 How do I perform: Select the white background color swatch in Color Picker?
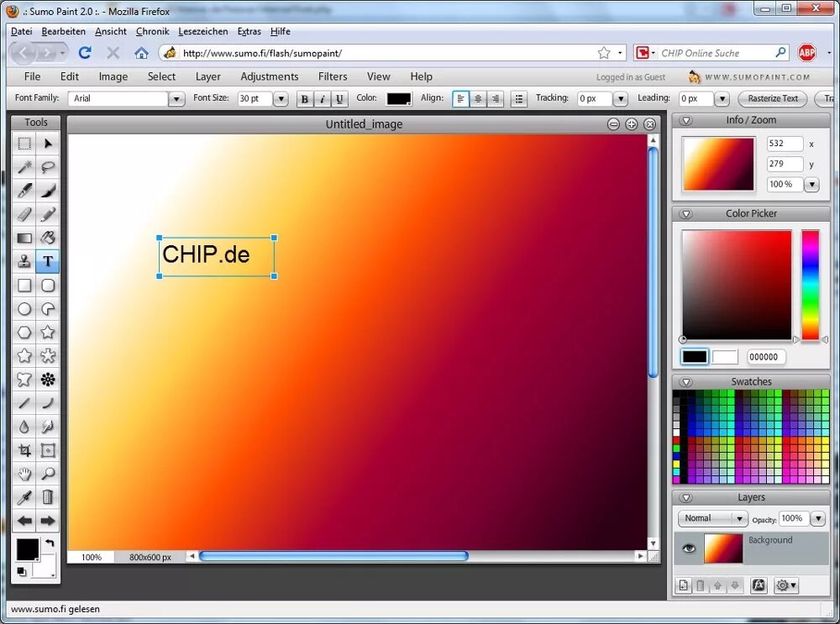click(725, 357)
